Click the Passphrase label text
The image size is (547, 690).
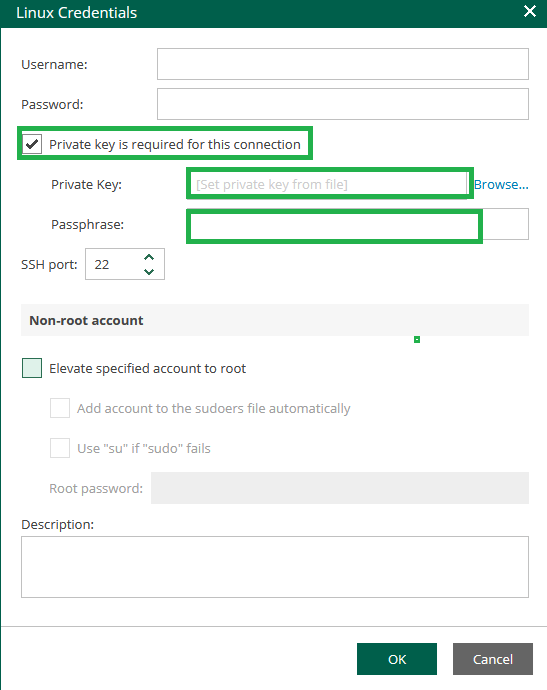[x=88, y=224]
